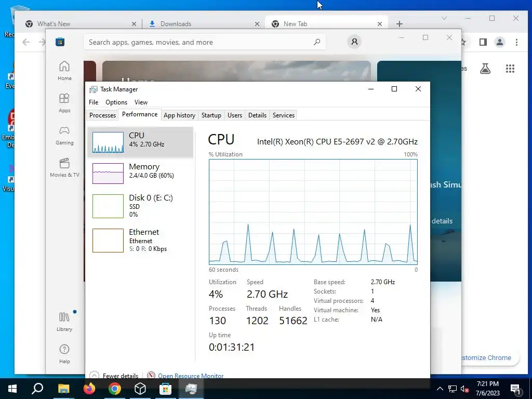
Task: Click the Microsoft Store logo icon
Action: 60,42
